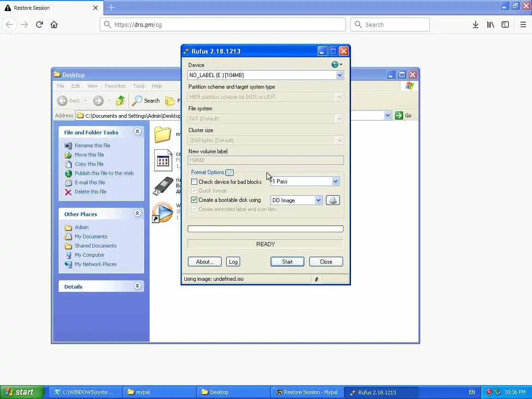Switch to mypal taskbar item
532x399 pixels.
159,392
